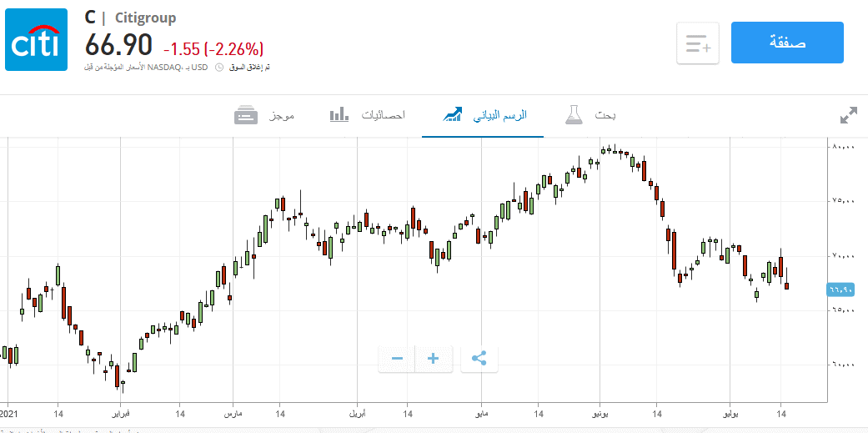Click the يوليو date axis label
Image resolution: width=868 pixels, height=433 pixels.
click(730, 414)
